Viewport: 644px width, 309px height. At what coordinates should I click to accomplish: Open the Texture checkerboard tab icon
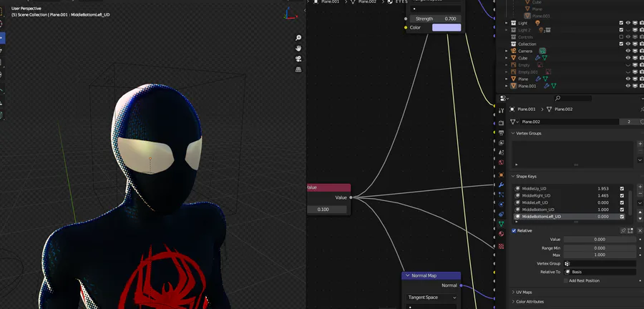coord(501,246)
